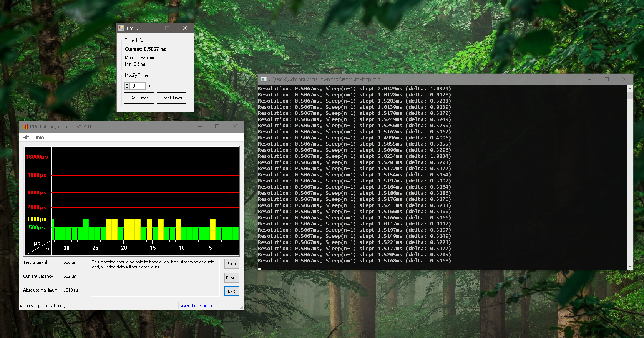Click the 1000µs label on latency graph
644x338 pixels.
37,219
